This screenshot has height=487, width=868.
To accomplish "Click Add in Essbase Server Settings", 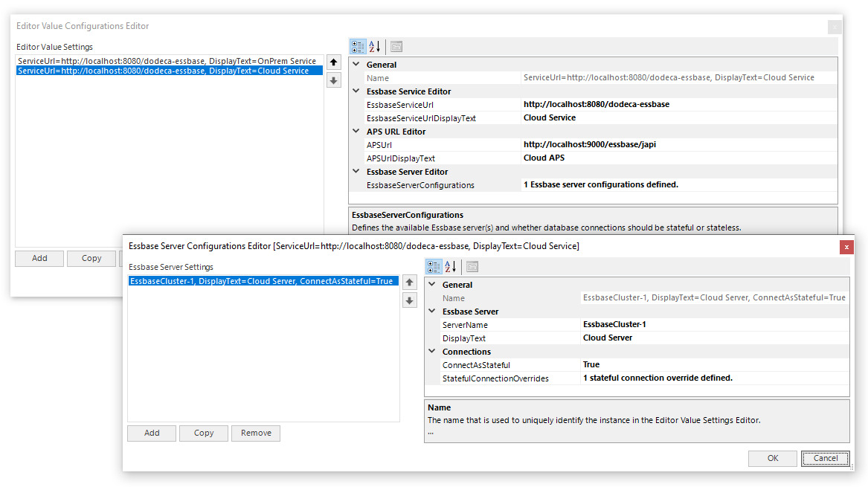I will [152, 433].
